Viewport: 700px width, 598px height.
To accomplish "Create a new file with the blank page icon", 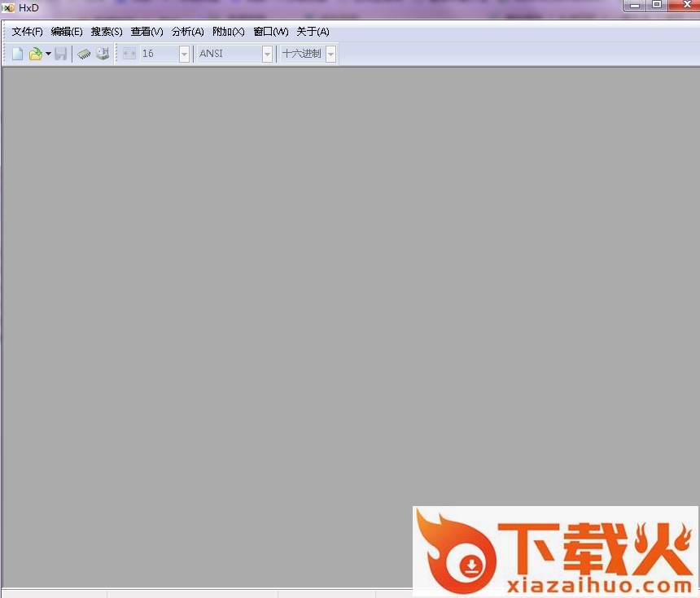I will click(x=17, y=54).
